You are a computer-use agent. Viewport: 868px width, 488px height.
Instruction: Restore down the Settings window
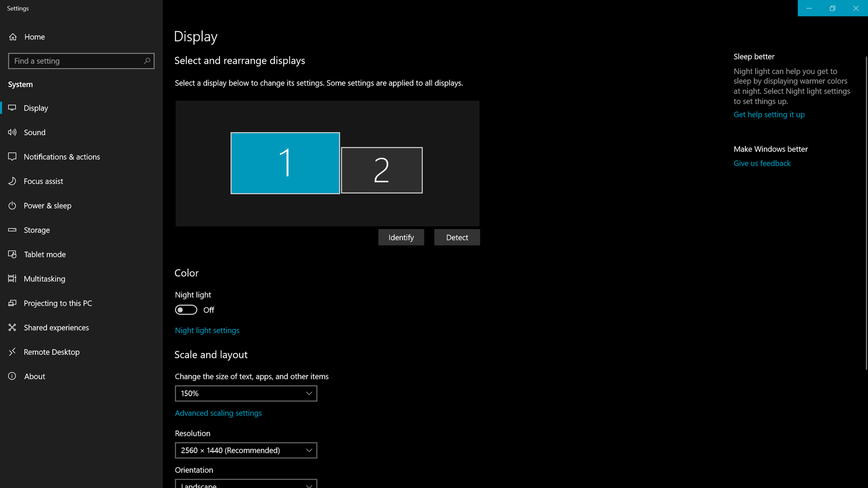pos(832,8)
